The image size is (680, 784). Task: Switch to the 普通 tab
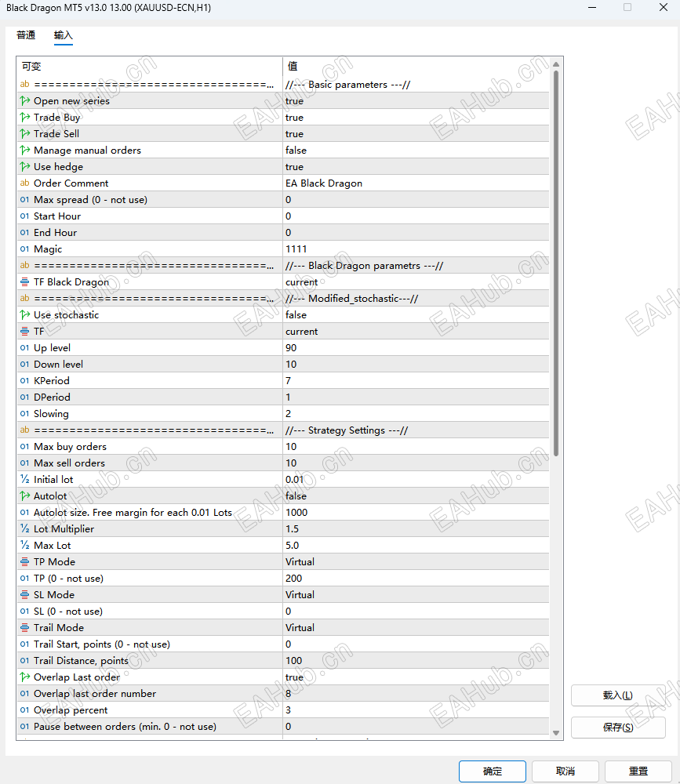pyautogui.click(x=26, y=35)
